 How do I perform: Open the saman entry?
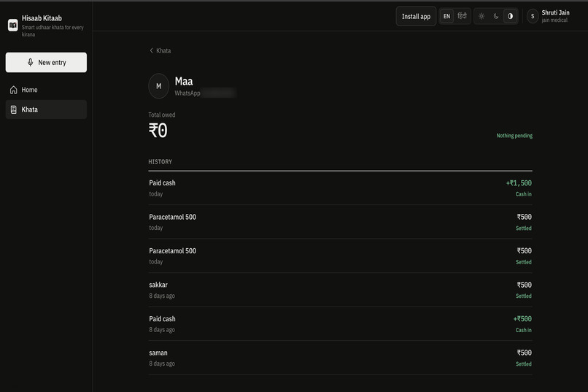click(x=340, y=358)
